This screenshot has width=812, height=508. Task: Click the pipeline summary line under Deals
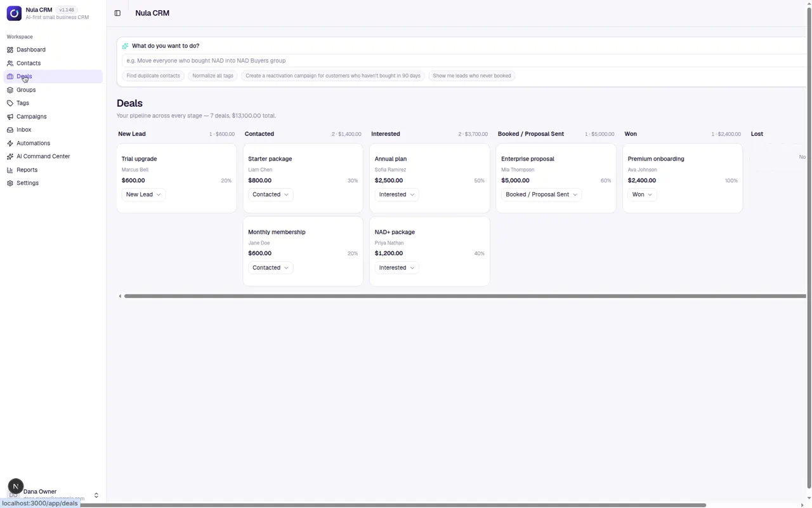click(196, 116)
